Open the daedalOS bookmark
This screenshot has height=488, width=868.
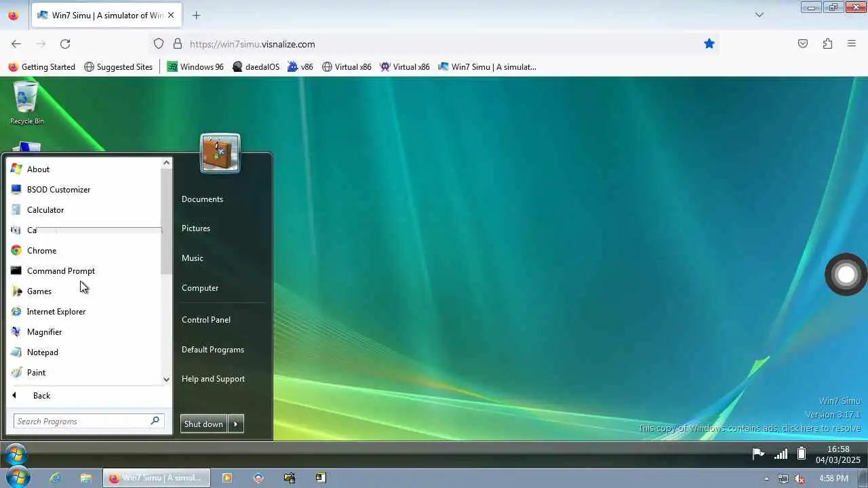click(x=256, y=66)
